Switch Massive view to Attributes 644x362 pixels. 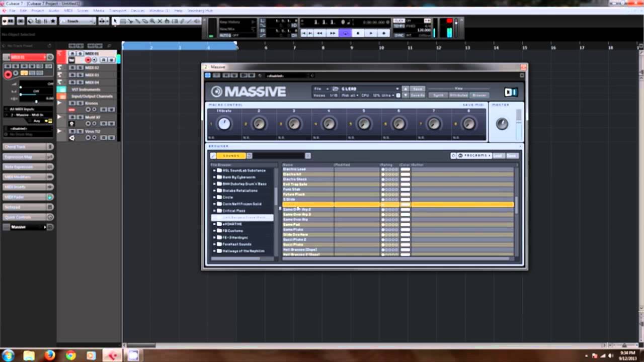pyautogui.click(x=459, y=95)
